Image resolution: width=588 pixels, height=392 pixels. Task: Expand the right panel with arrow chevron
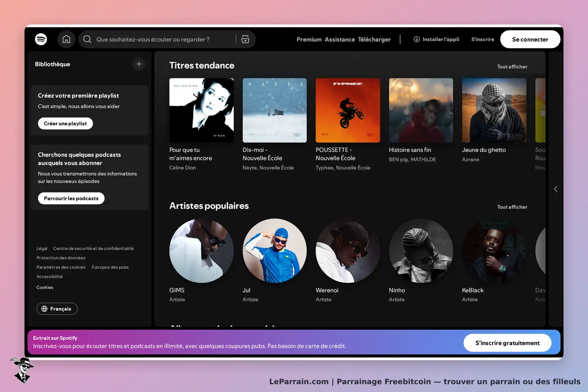[556, 189]
